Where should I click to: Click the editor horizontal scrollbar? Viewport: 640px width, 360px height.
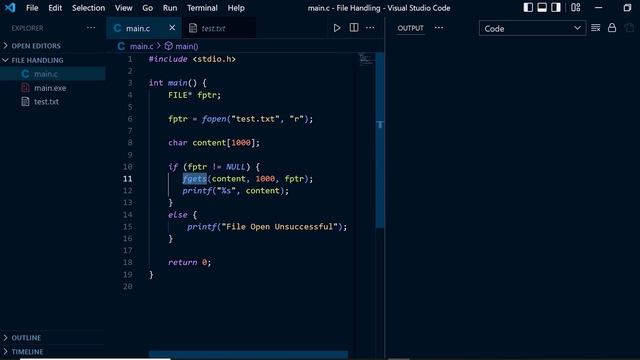(x=248, y=354)
